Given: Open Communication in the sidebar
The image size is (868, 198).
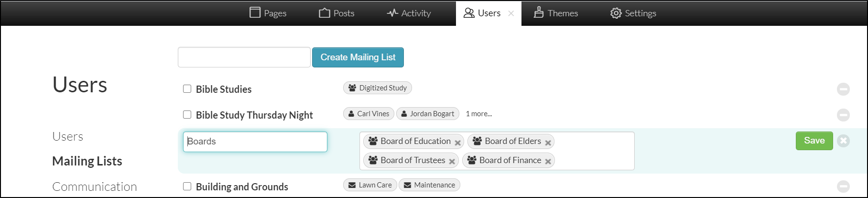Looking at the screenshot, I should 95,187.
